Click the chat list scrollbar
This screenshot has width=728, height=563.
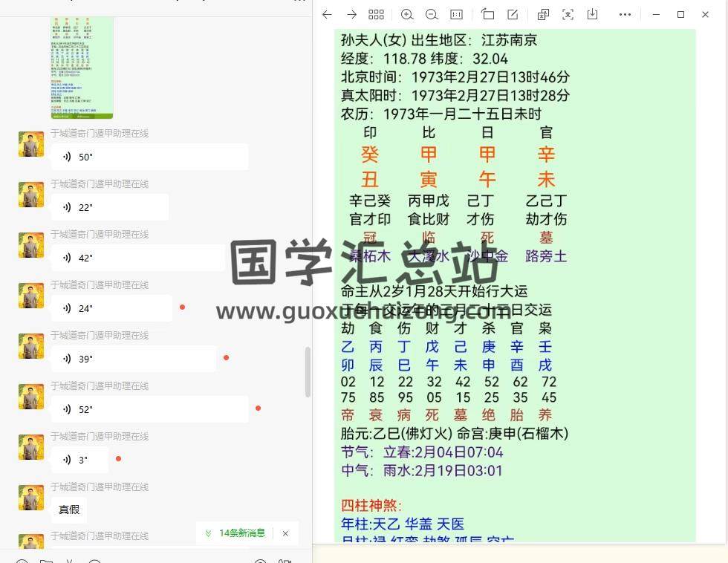click(x=308, y=371)
